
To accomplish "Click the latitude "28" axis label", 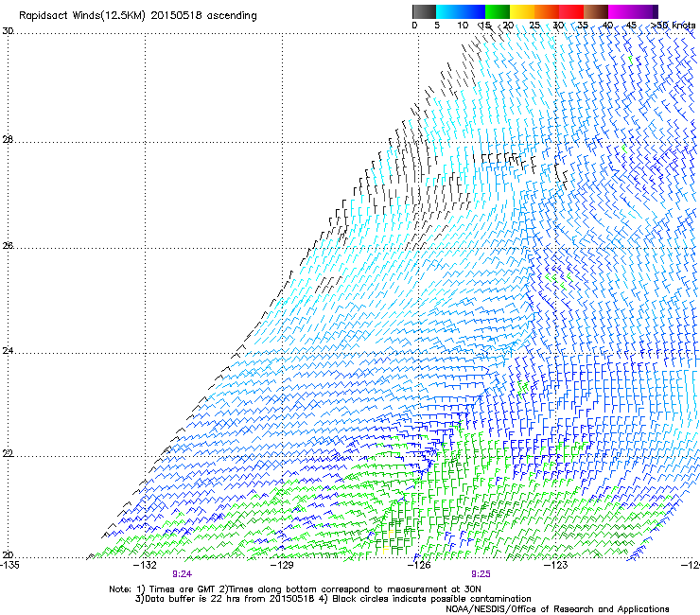I will click(8, 140).
